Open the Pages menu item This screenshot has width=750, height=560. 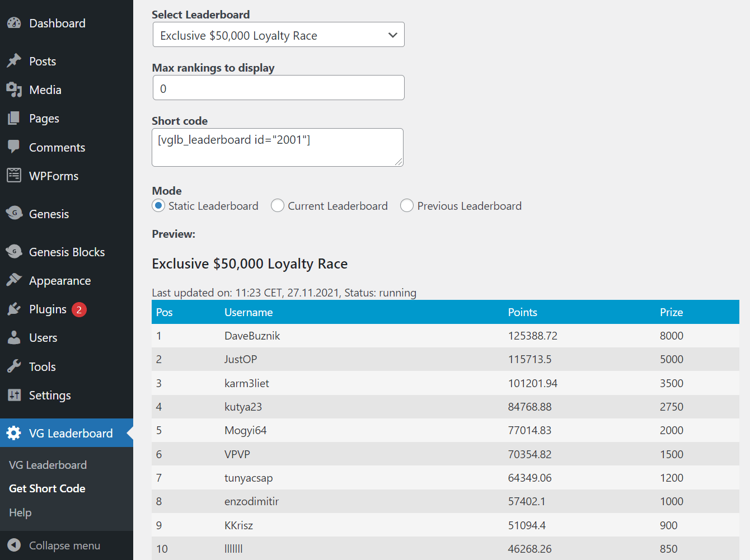pyautogui.click(x=67, y=118)
